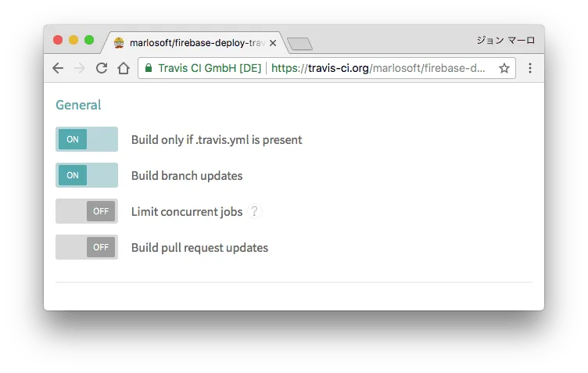588x373 pixels.
Task: Enable Build pull request updates switch
Action: click(x=86, y=247)
